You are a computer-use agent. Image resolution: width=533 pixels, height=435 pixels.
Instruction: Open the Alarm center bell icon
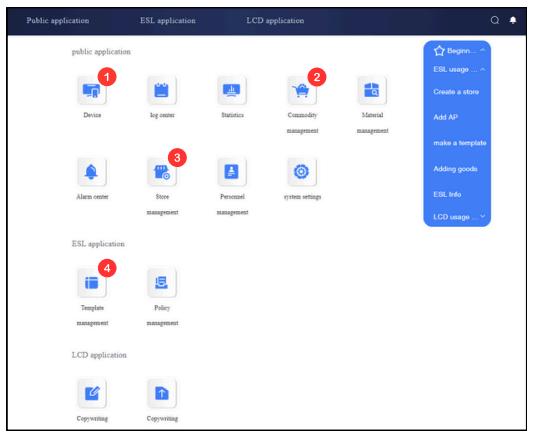[92, 172]
